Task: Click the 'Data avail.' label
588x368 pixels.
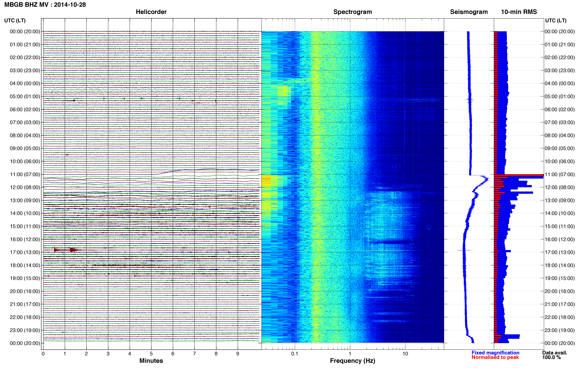Action: [x=555, y=353]
